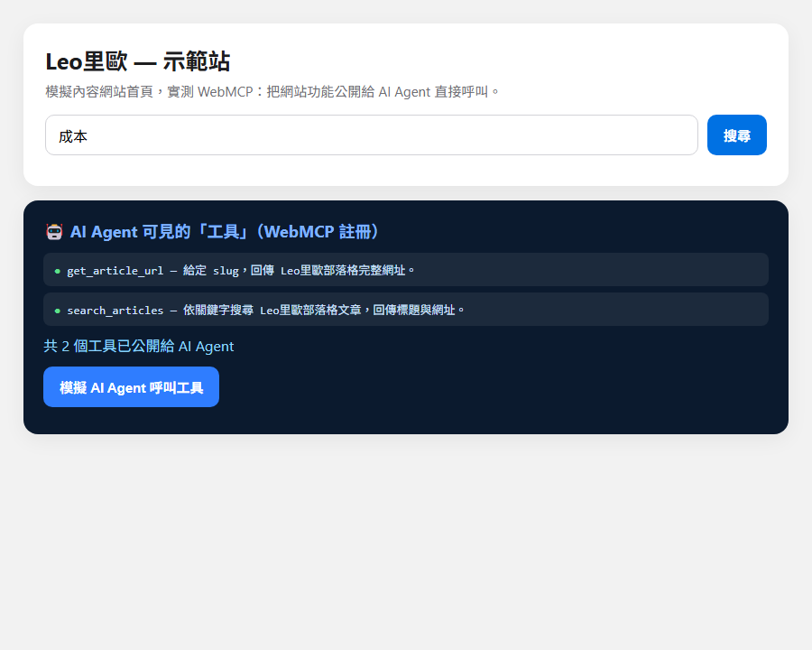
Task: Click the 搜尋 search button
Action: [x=736, y=135]
